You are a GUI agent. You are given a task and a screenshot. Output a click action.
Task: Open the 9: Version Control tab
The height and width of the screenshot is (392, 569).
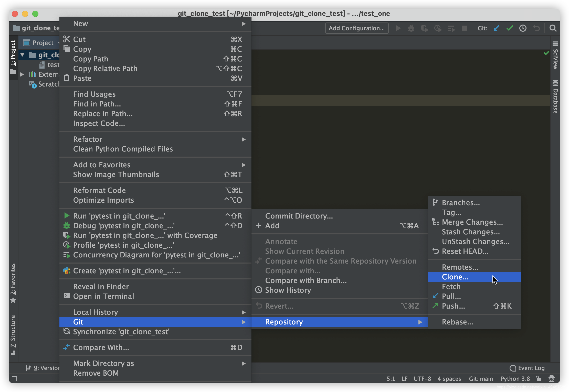[x=43, y=368]
